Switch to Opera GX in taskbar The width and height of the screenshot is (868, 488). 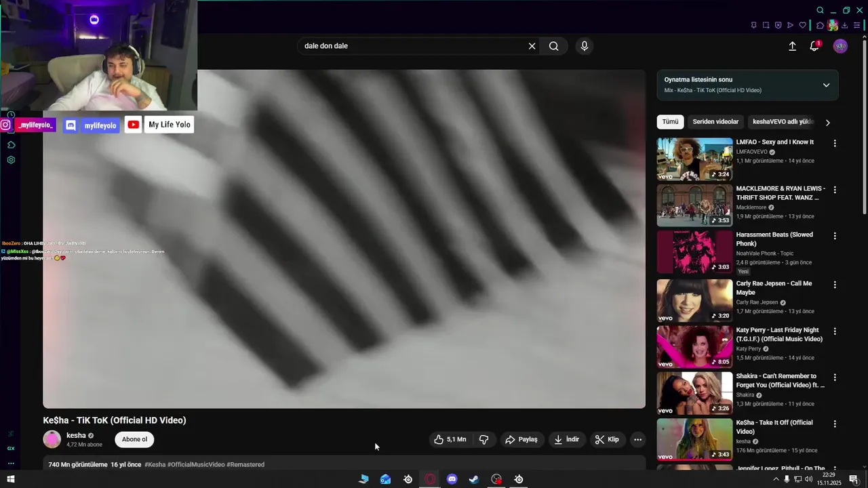pos(430,479)
